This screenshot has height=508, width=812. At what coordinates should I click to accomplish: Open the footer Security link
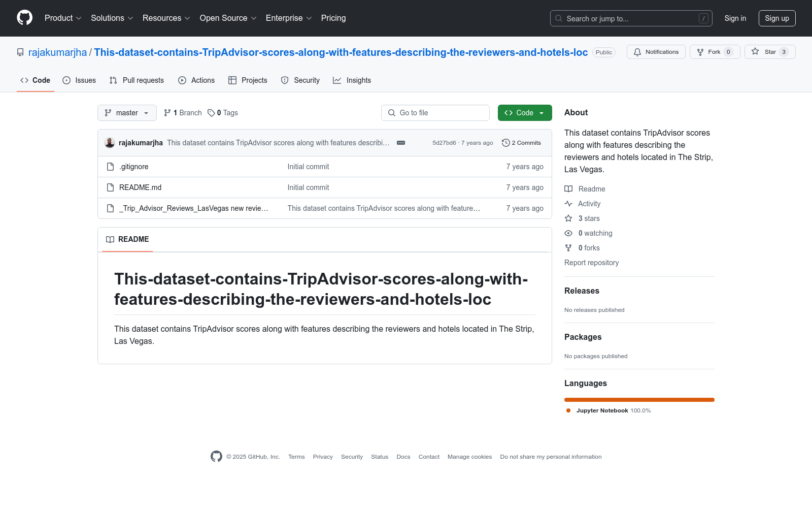point(352,457)
